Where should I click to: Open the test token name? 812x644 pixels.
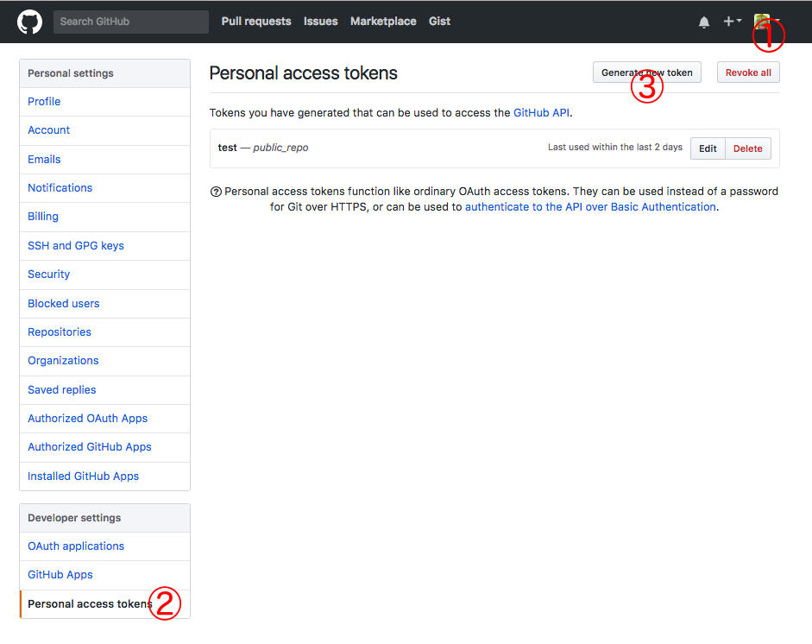(227, 148)
